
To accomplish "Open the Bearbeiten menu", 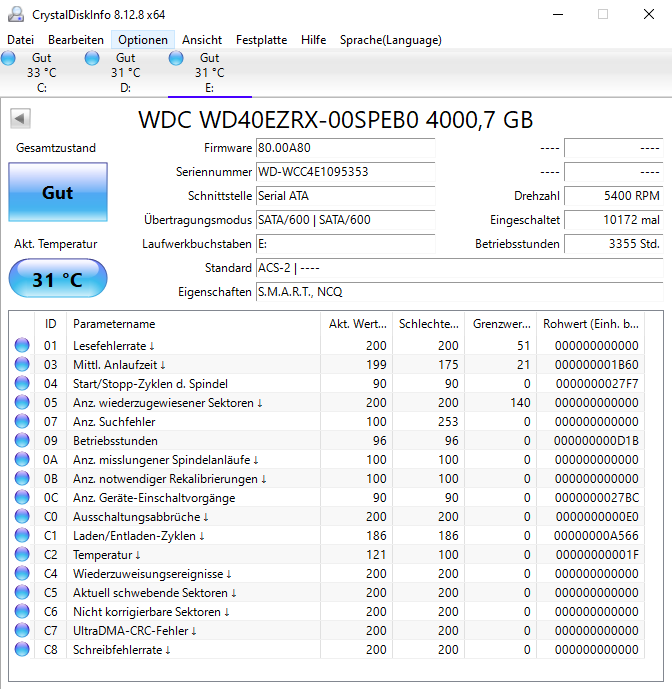I will 76,40.
